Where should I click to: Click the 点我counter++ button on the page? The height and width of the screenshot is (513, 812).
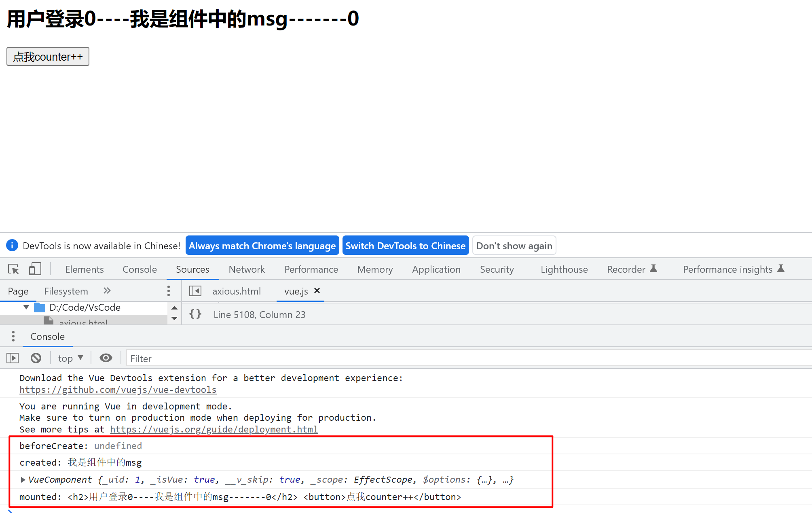tap(48, 57)
